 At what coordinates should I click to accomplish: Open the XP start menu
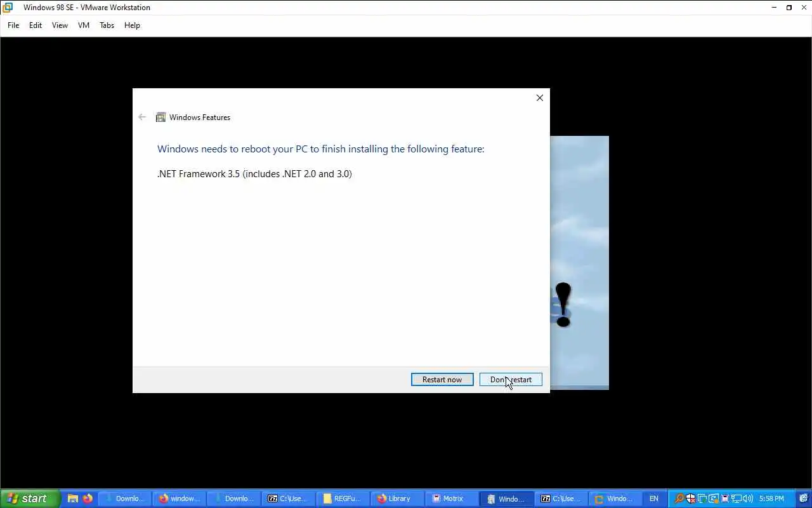pyautogui.click(x=30, y=498)
